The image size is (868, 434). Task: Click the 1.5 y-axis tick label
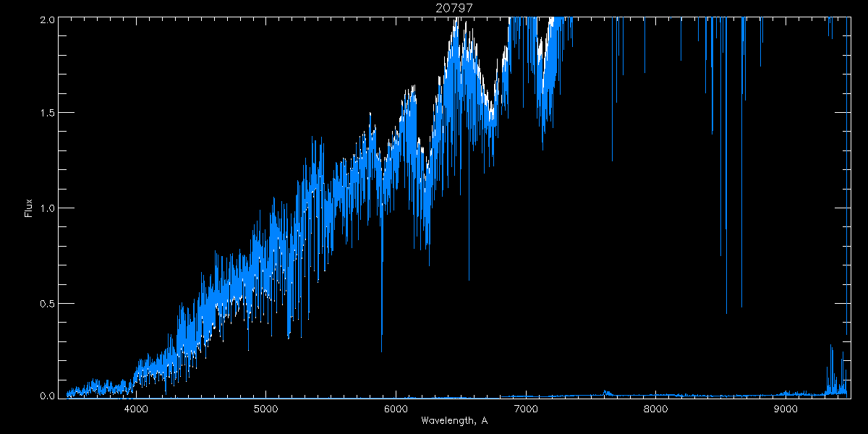point(46,113)
